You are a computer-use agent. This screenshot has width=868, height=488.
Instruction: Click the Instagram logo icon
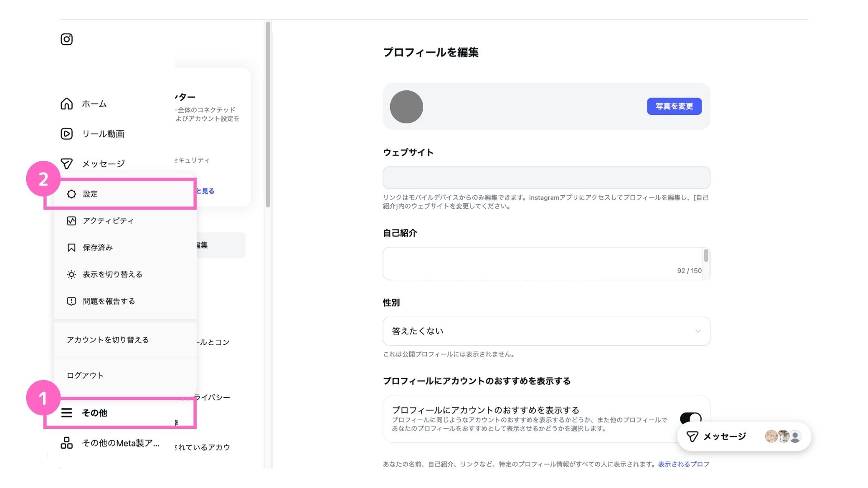pos(66,39)
